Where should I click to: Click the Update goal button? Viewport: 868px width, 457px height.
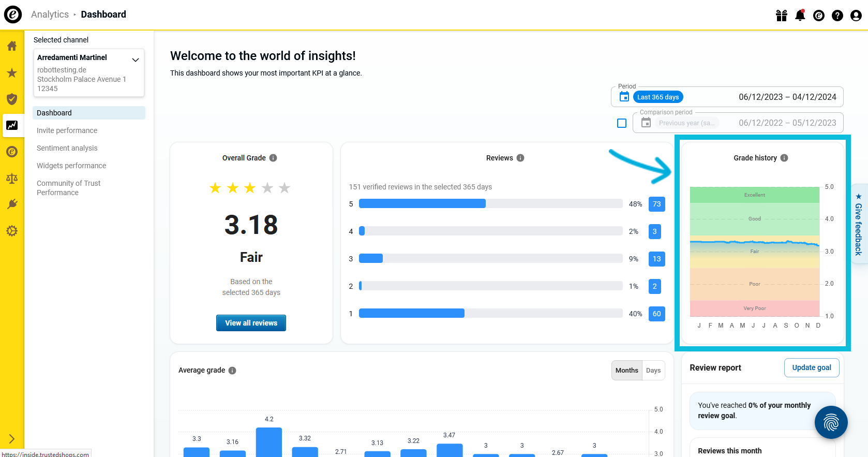pyautogui.click(x=812, y=368)
